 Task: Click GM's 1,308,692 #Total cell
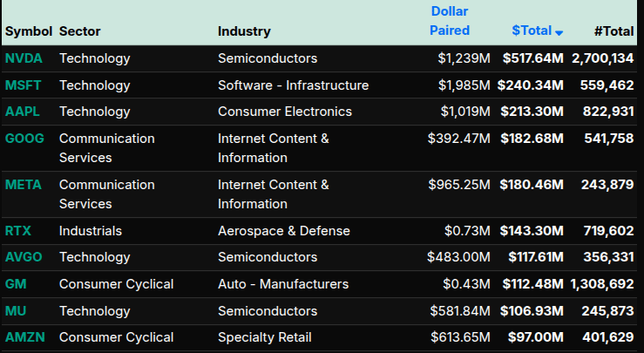click(601, 284)
